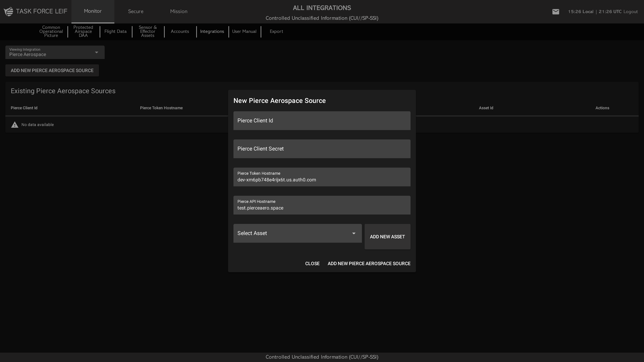644x362 pixels.
Task: Select the Integrations menu item
Action: (212, 32)
